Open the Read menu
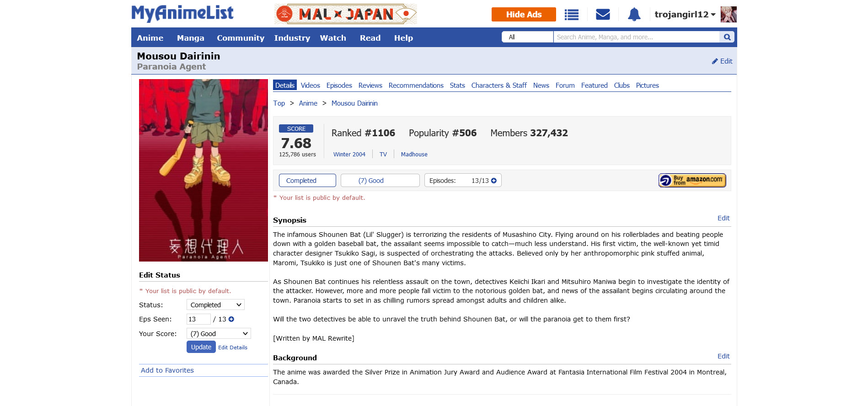Viewport: 868px width, 406px height. (370, 38)
